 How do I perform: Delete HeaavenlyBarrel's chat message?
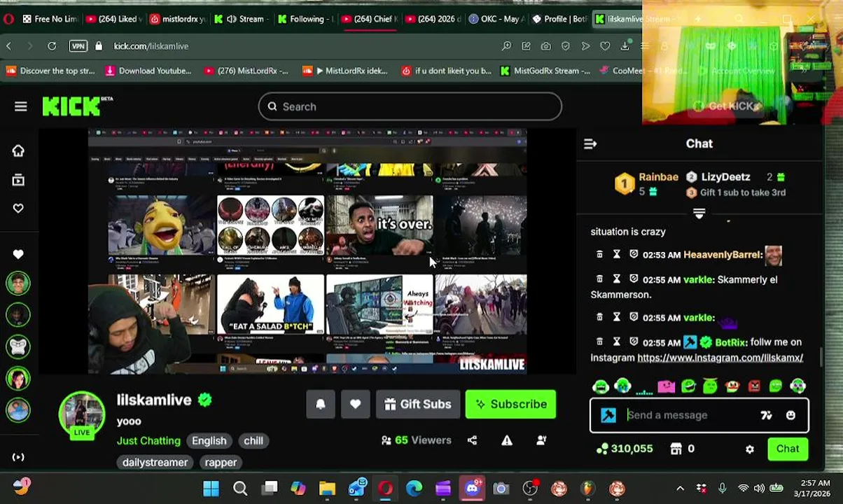599,255
